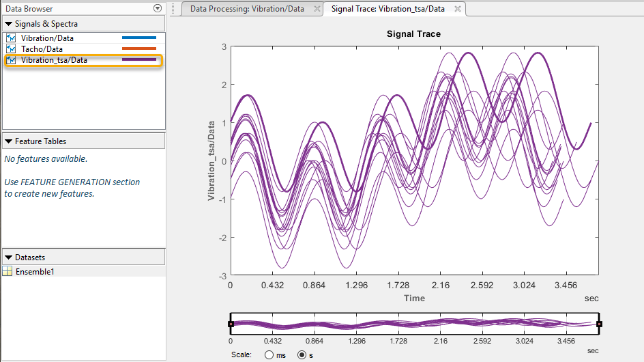The image size is (644, 362).
Task: Click the signal icon beside Vibration_tsa/Data
Action: (x=11, y=60)
